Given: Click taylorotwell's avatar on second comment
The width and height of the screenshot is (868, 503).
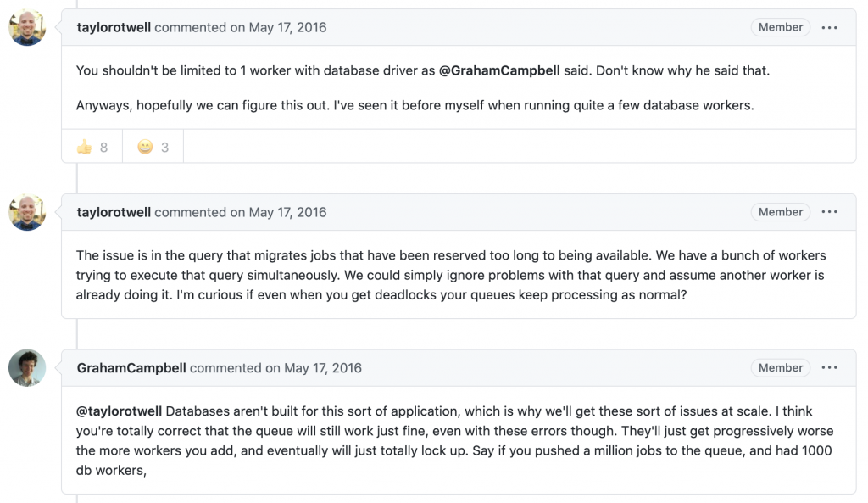Looking at the screenshot, I should (x=27, y=212).
